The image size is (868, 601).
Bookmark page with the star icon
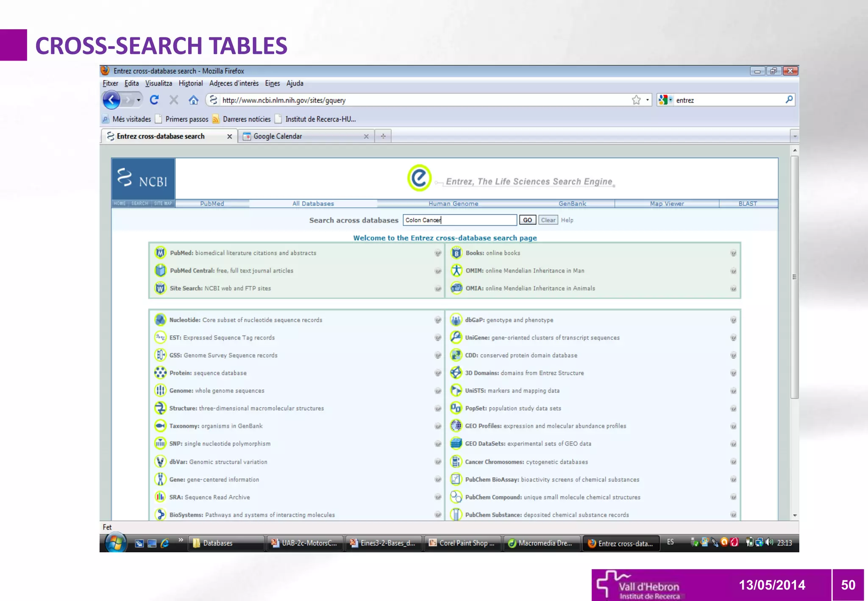(x=636, y=100)
